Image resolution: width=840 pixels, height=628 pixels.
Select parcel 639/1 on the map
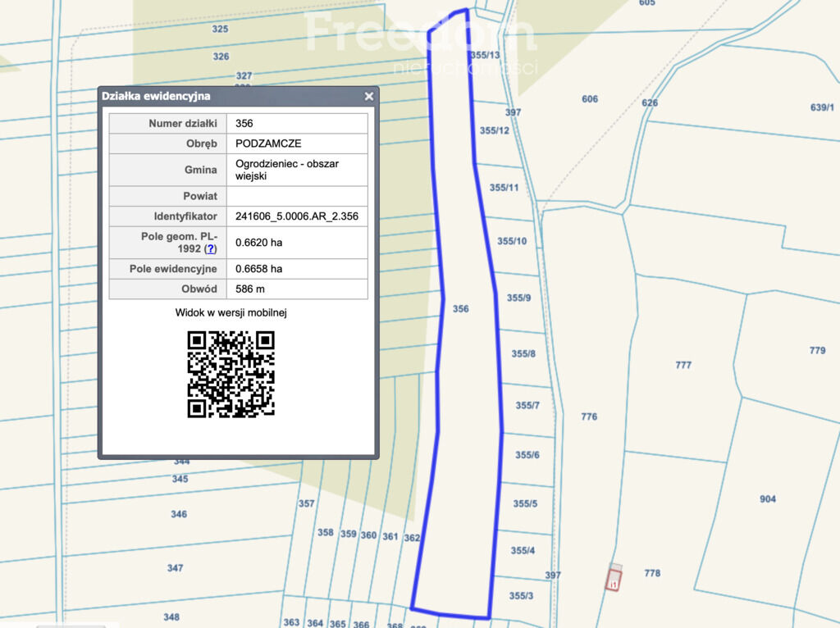(821, 107)
